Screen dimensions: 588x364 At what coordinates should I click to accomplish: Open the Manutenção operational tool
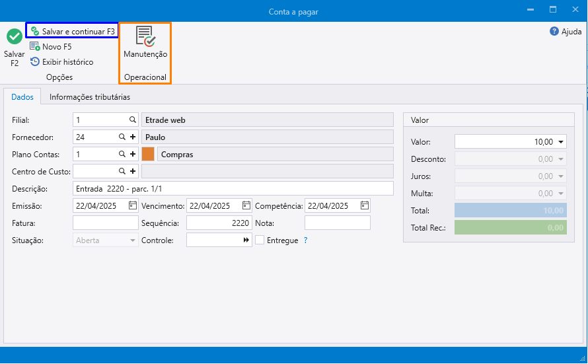click(x=145, y=42)
